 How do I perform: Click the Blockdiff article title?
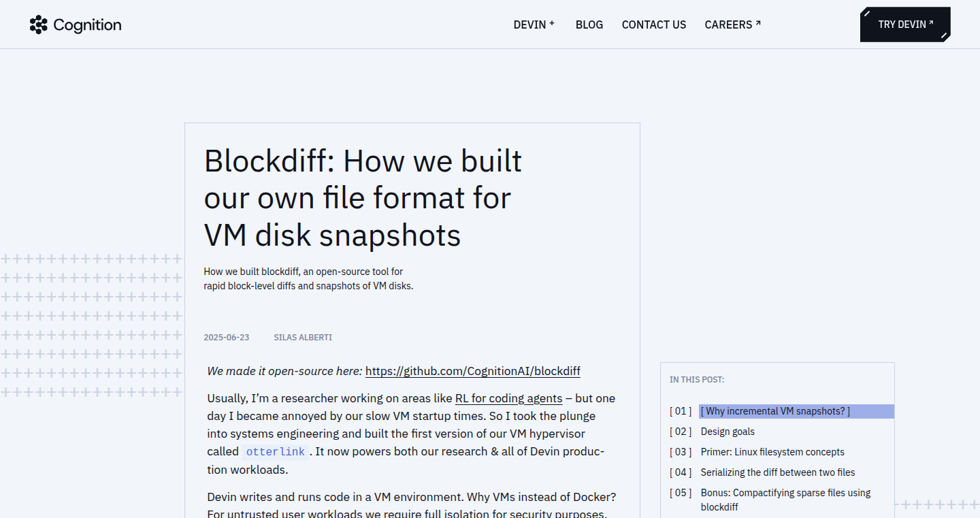(x=363, y=198)
